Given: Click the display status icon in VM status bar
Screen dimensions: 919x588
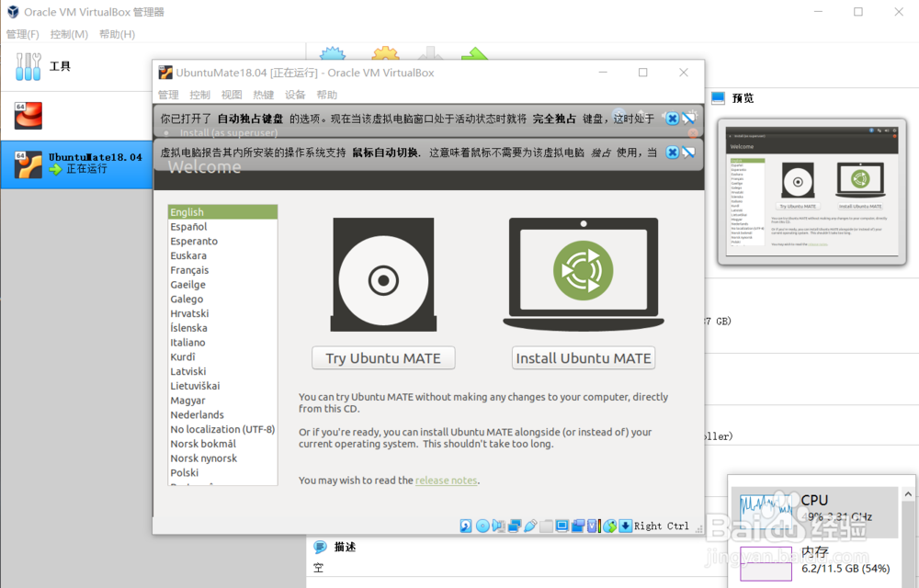Looking at the screenshot, I should coord(562,526).
